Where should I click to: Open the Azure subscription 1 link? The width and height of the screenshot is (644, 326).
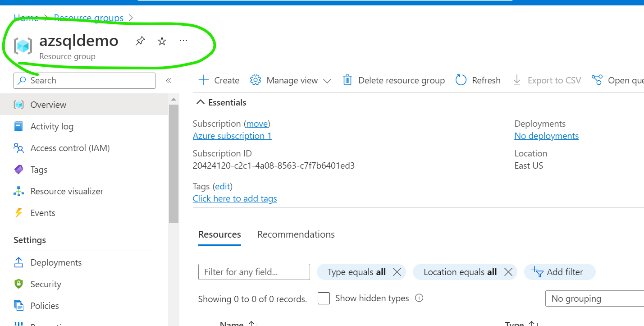[x=232, y=136]
